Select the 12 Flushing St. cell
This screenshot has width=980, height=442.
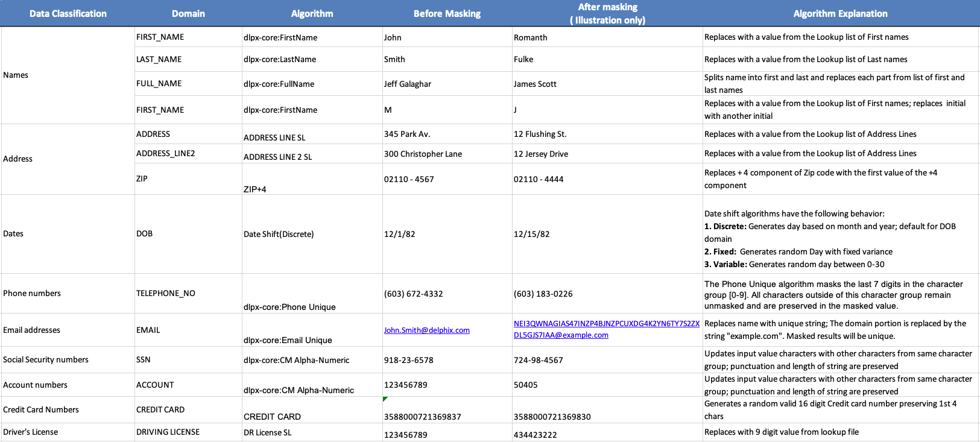pos(540,134)
